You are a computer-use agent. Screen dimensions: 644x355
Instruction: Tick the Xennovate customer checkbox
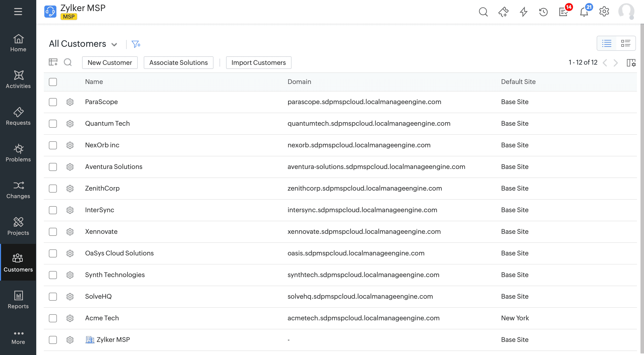[x=53, y=232]
